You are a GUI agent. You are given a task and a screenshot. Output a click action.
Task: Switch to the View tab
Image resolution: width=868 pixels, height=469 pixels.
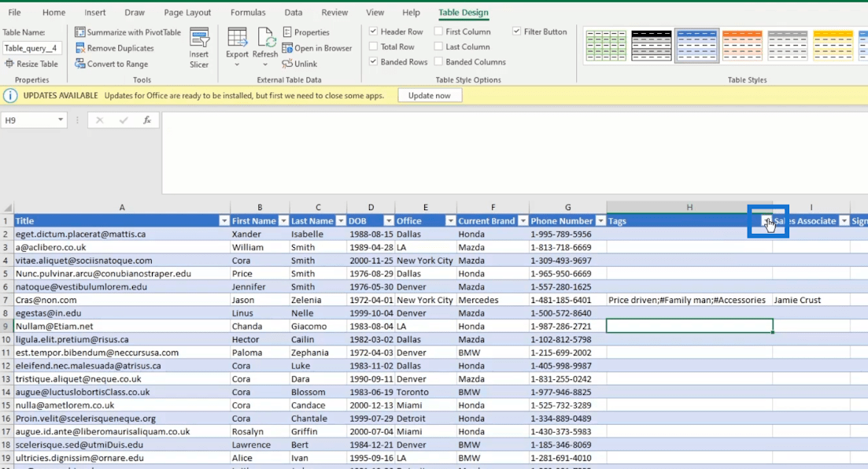pyautogui.click(x=375, y=12)
